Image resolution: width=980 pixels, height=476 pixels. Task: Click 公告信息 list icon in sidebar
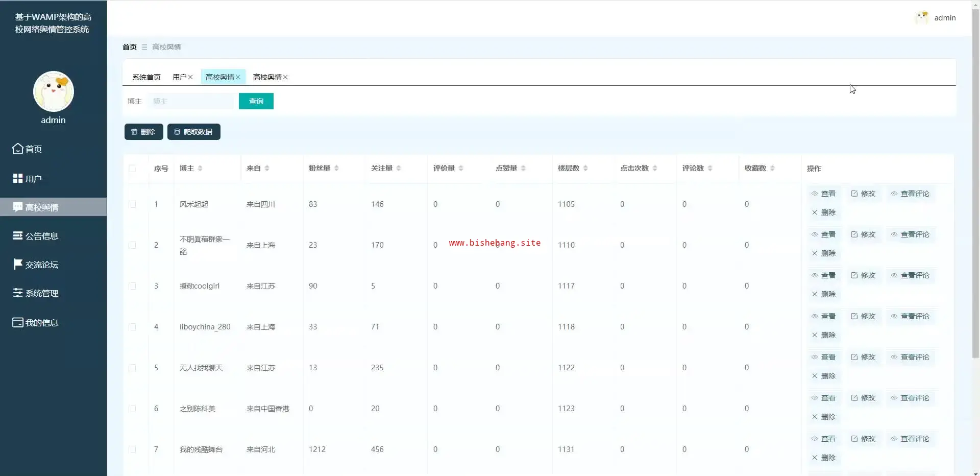(18, 235)
